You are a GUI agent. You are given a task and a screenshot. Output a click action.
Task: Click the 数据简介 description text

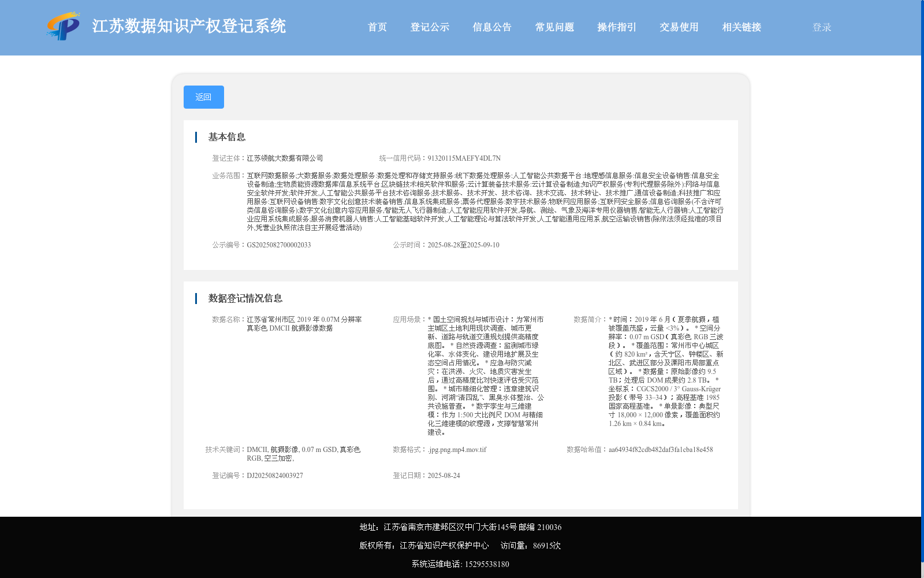tap(666, 372)
